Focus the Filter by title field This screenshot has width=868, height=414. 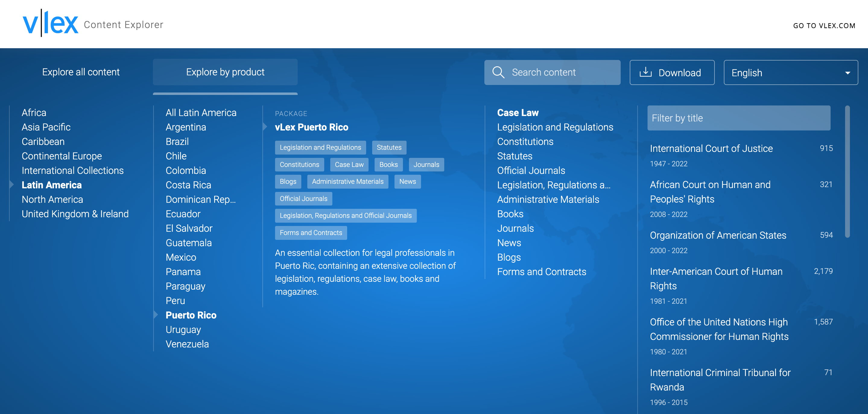(739, 118)
